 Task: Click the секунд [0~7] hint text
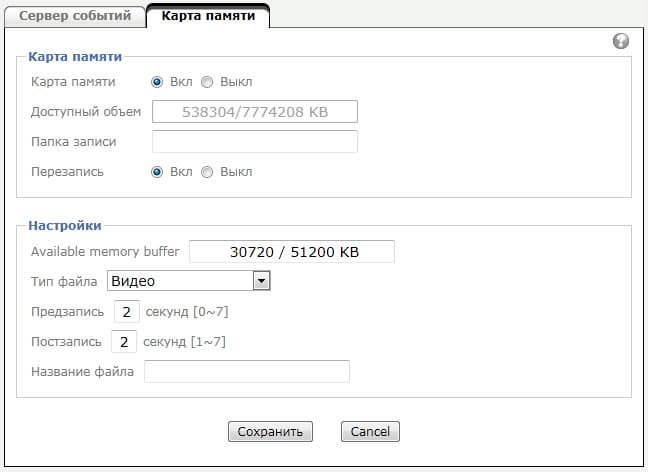point(187,312)
